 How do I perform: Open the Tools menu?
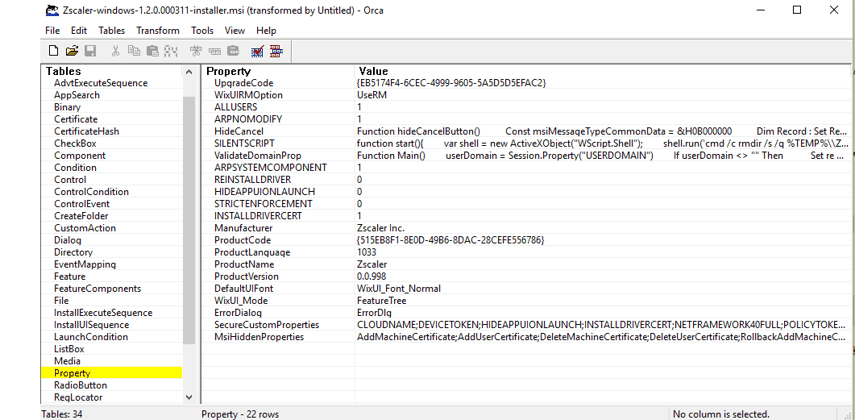[x=202, y=31]
